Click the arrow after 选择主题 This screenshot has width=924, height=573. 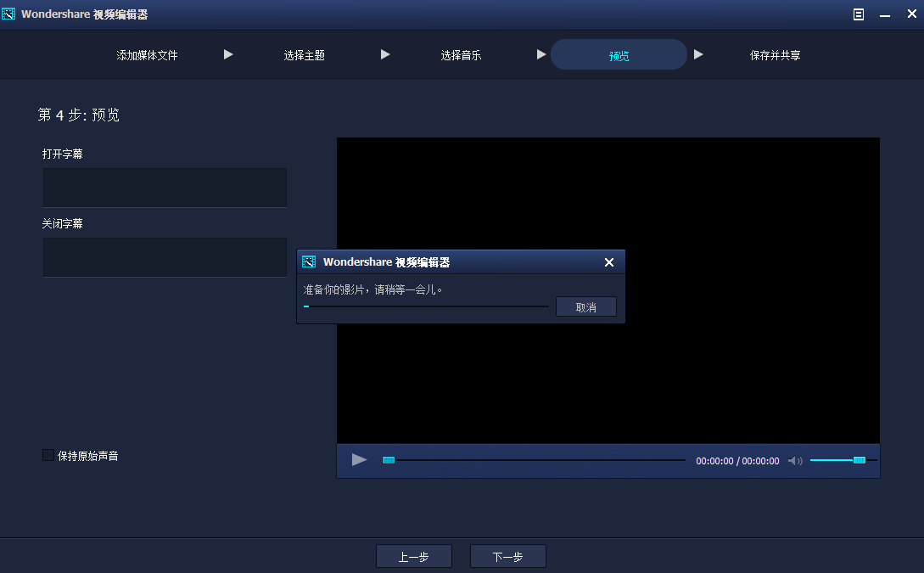click(385, 55)
